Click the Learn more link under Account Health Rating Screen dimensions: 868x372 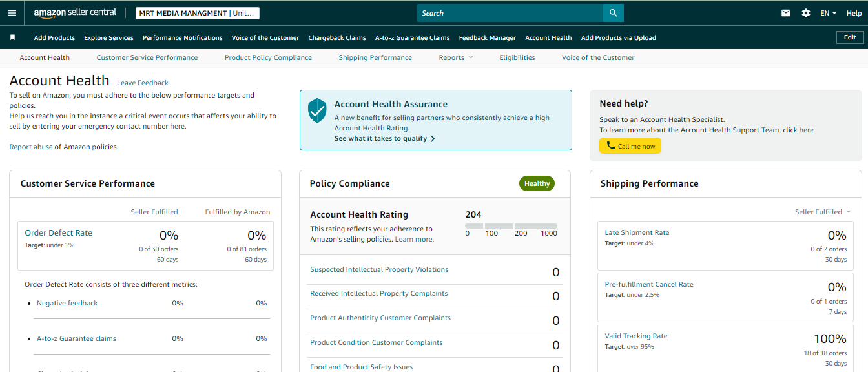414,239
